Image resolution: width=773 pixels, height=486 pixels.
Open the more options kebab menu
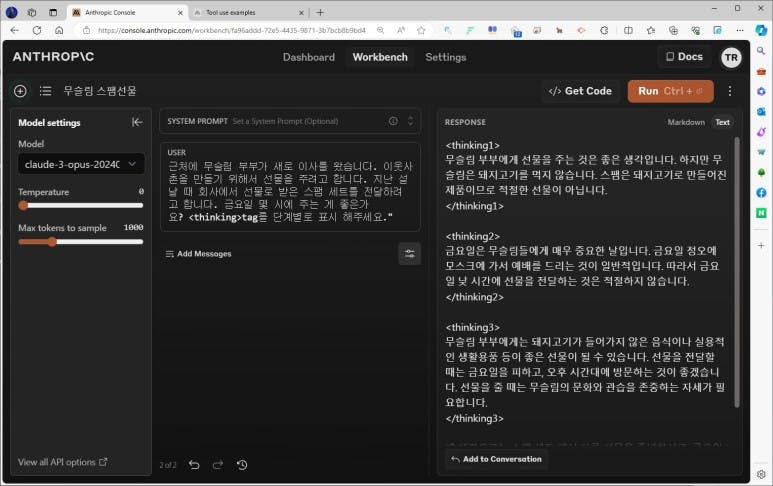730,91
